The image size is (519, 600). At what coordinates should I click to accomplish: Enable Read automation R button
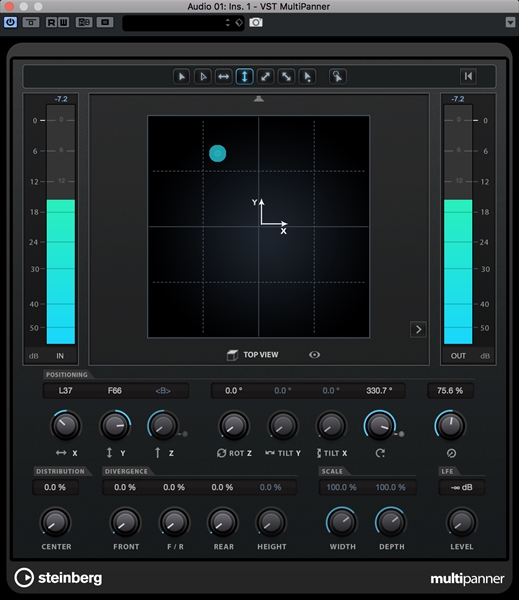tap(51, 22)
